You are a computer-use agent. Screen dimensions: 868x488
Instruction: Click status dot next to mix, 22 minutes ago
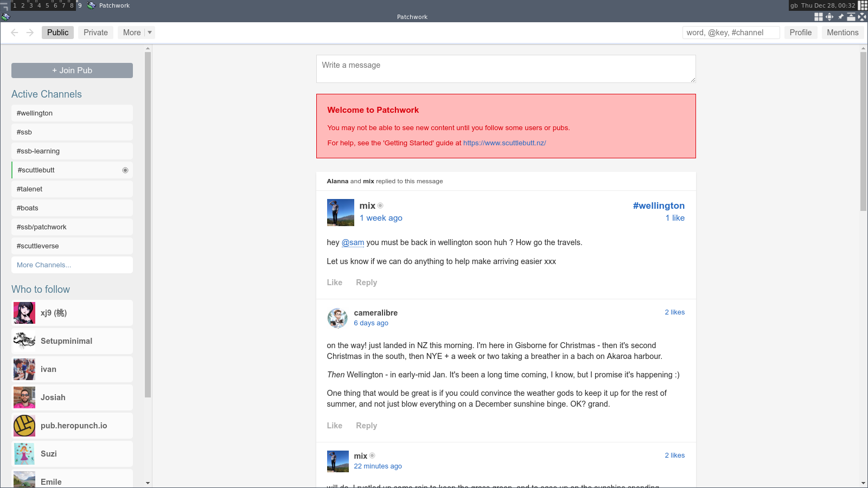tap(372, 455)
